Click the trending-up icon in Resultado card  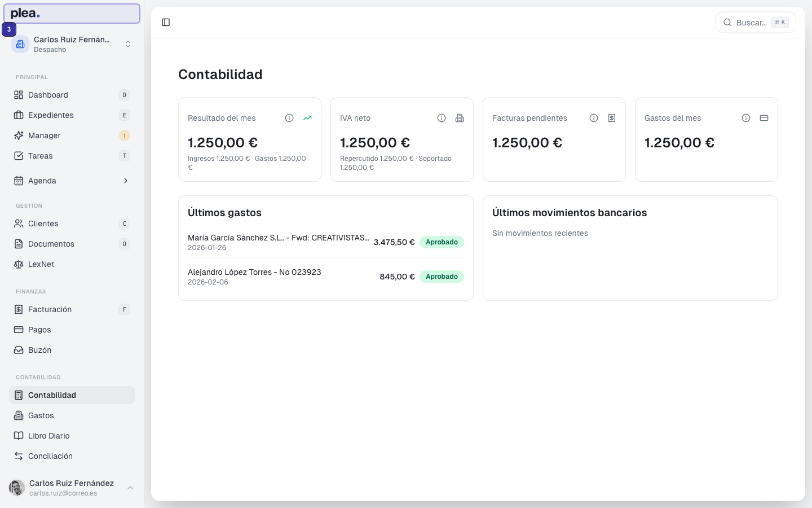pyautogui.click(x=307, y=118)
